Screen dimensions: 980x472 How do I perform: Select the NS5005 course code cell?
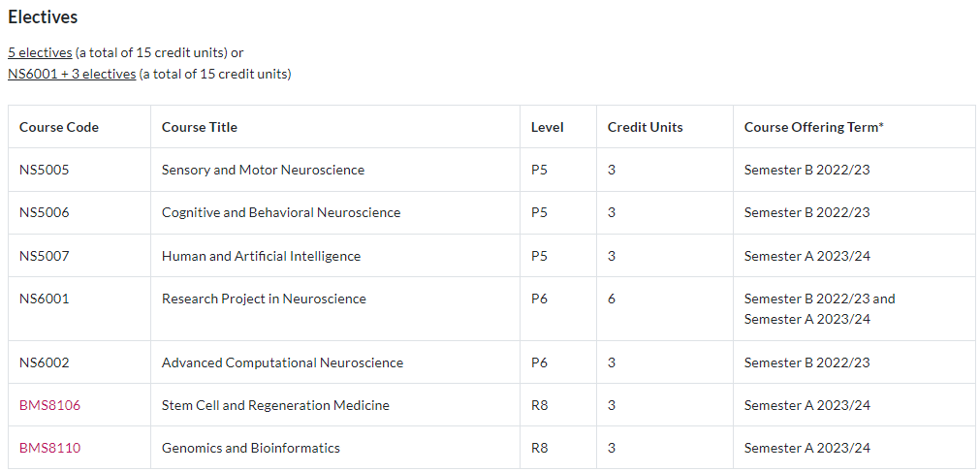(x=45, y=170)
